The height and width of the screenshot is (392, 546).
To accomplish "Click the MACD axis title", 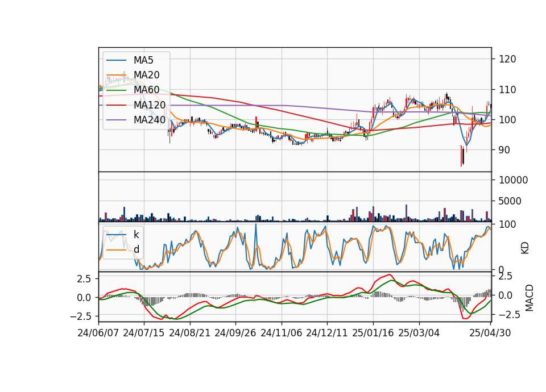I will tap(529, 298).
